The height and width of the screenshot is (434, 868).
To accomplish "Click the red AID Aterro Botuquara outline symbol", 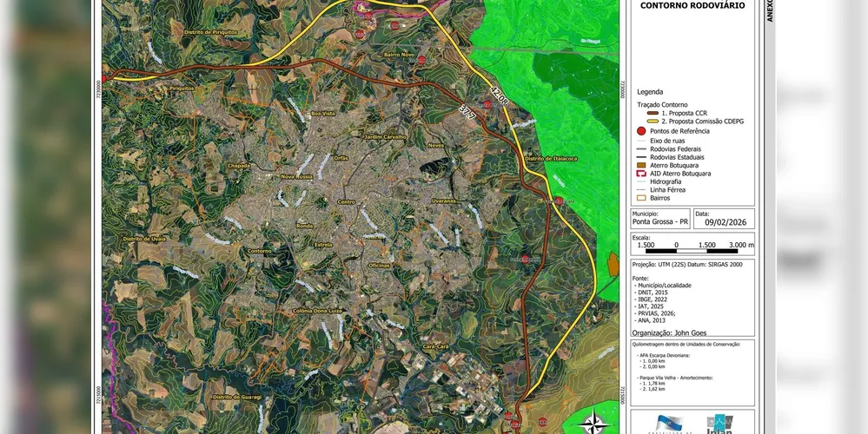I will coord(642,174).
